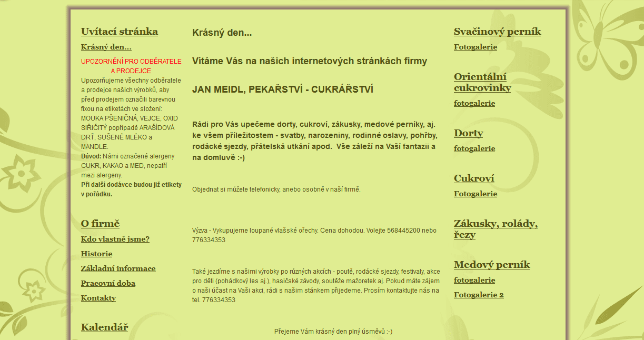The width and height of the screenshot is (644, 340).
Task: Open the Svačinový perník category
Action: click(498, 32)
